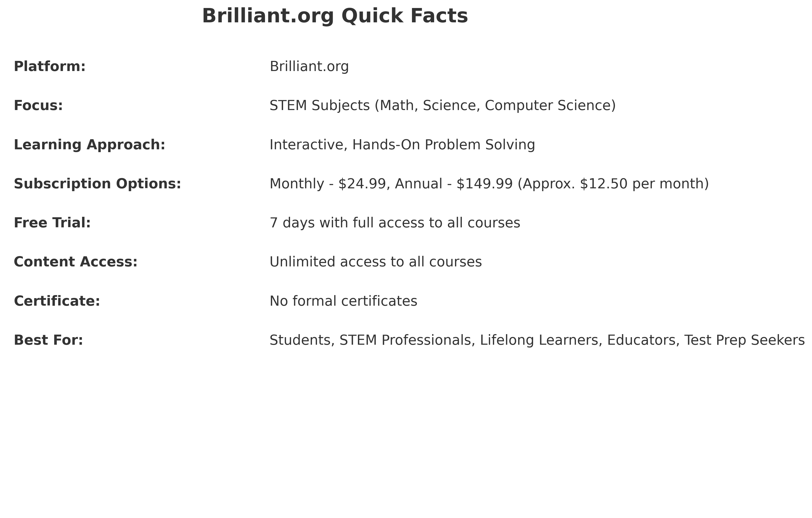Select the Content Access label
Viewport: 812px width, 518px height.
(75, 262)
